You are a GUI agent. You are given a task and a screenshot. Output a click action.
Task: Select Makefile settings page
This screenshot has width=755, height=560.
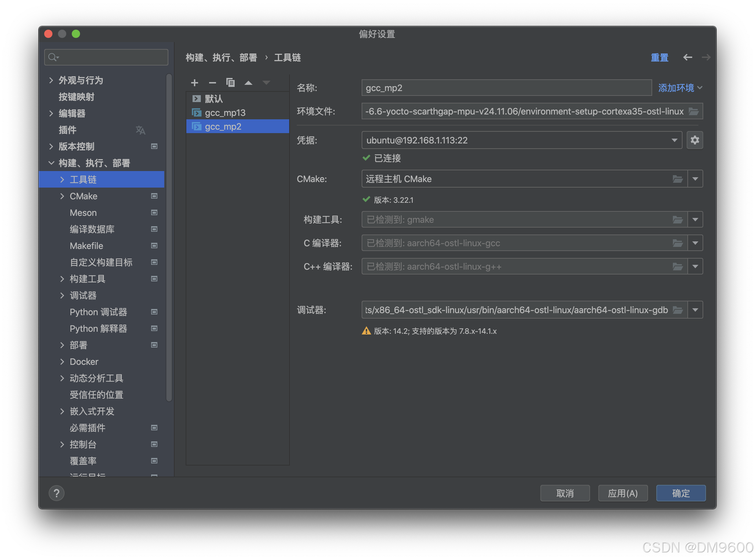pos(86,246)
